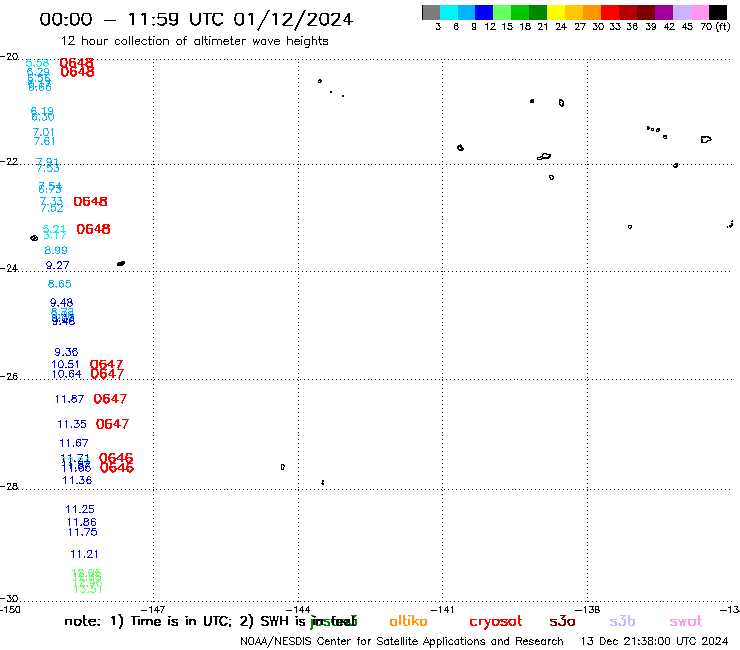This screenshot has width=740, height=650.
Task: Click the yellow swatch in the color scale
Action: (x=556, y=12)
